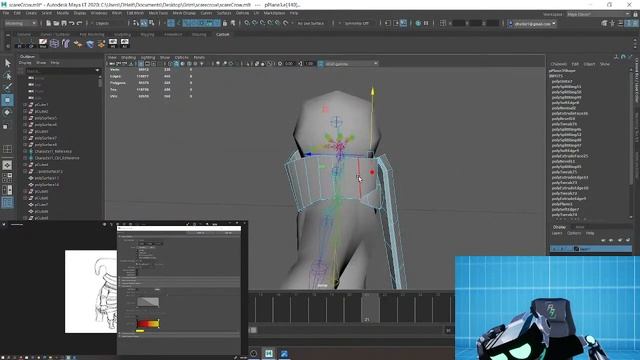
Task: Open the viewport renderer gamma dropdown
Action: click(351, 64)
